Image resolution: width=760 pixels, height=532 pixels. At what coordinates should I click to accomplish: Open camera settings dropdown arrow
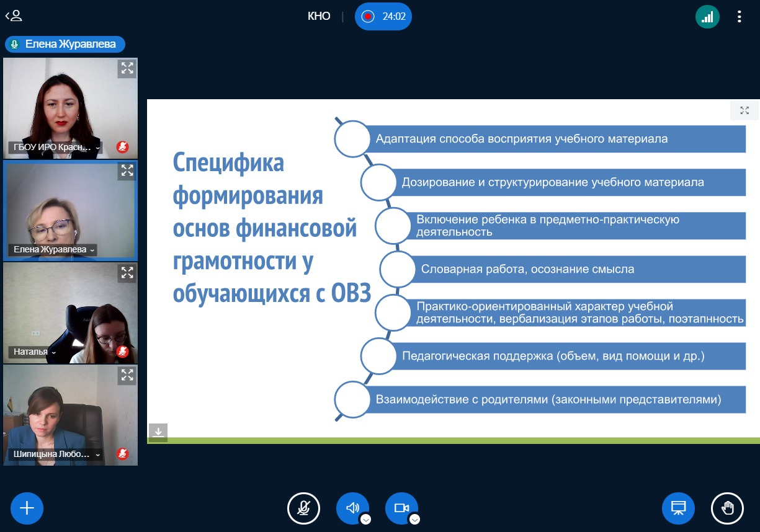(x=414, y=520)
